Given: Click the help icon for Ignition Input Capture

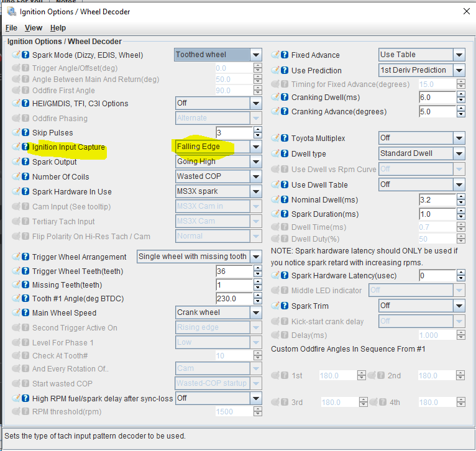Looking at the screenshot, I should click(x=25, y=147).
